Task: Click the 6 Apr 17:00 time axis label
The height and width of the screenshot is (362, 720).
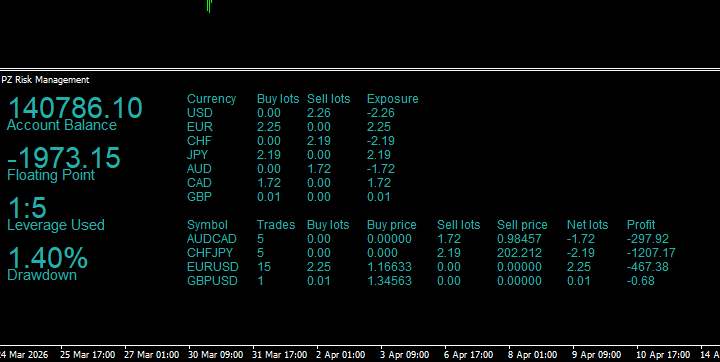Action: [x=468, y=355]
